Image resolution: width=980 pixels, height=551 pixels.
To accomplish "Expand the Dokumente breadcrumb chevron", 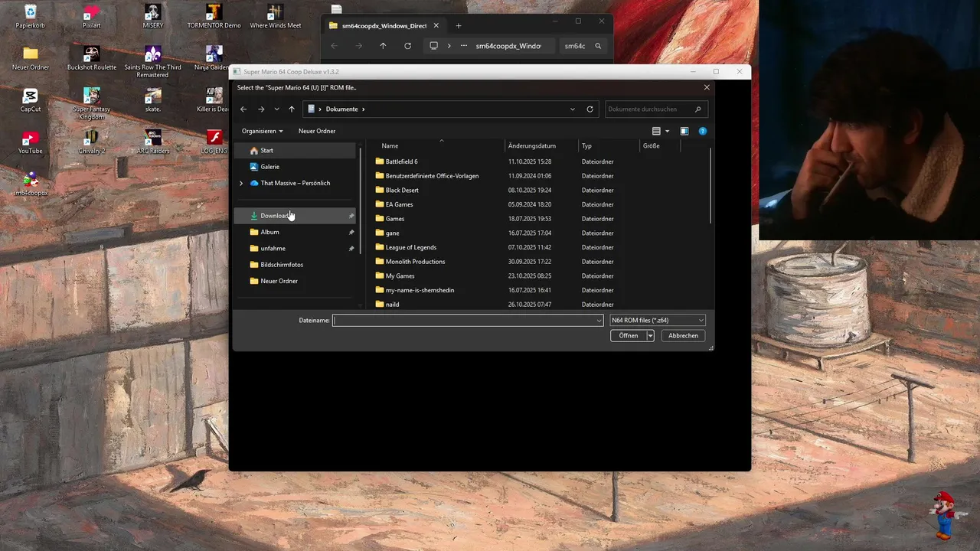I will pyautogui.click(x=363, y=109).
